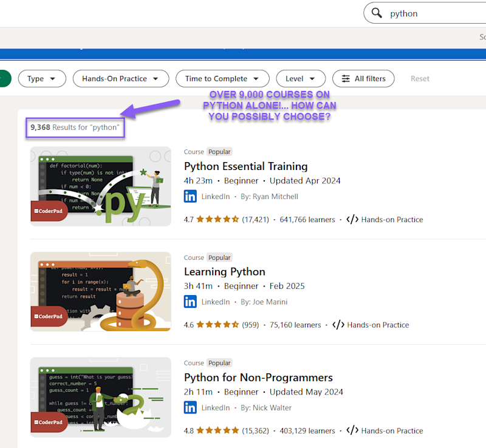Click the 4.7 star rating stars
The height and width of the screenshot is (448, 486).
point(217,219)
